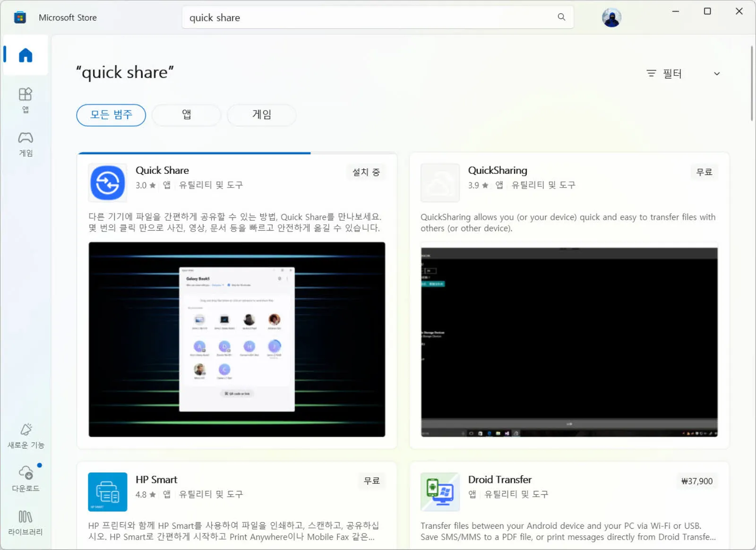Viewport: 756px width, 550px height.
Task: Select the 모든 범주 category tab
Action: [x=111, y=115]
